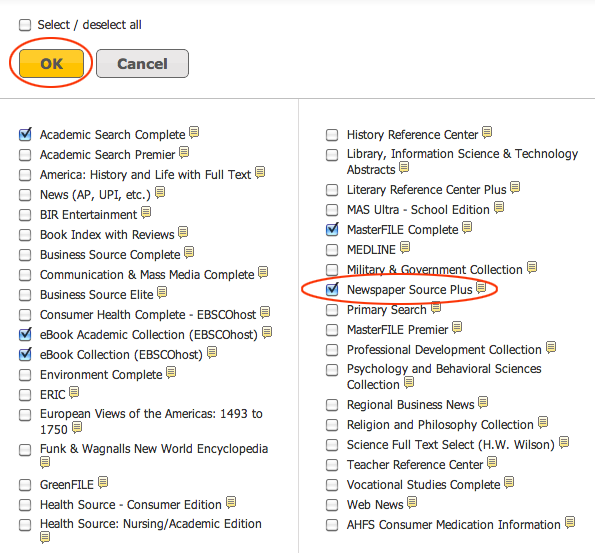Click the Communication & Mass Media Complete label
The image size is (595, 553).
coord(147,274)
